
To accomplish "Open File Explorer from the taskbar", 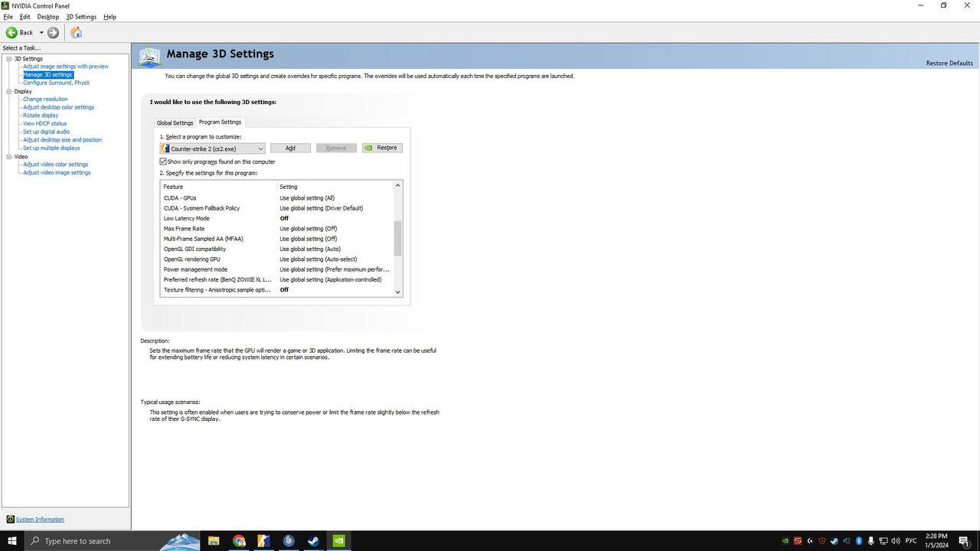I will 214,541.
